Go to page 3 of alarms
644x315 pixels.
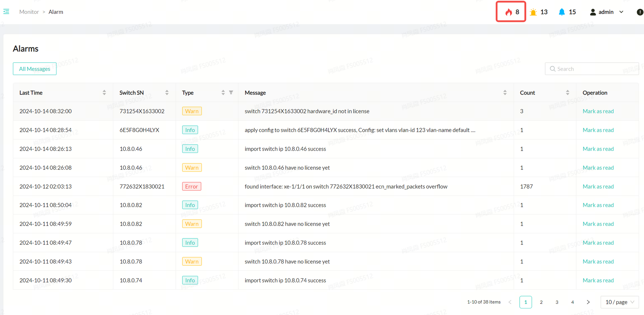557,302
